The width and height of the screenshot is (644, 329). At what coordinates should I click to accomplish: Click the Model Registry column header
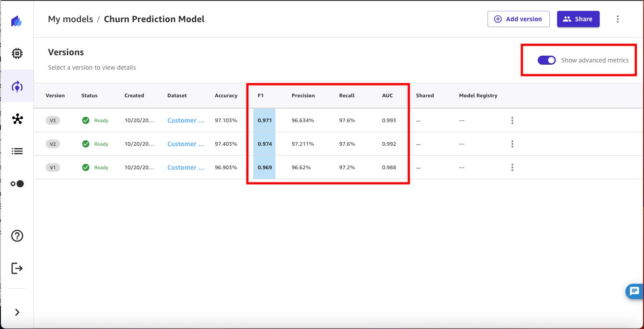(478, 95)
